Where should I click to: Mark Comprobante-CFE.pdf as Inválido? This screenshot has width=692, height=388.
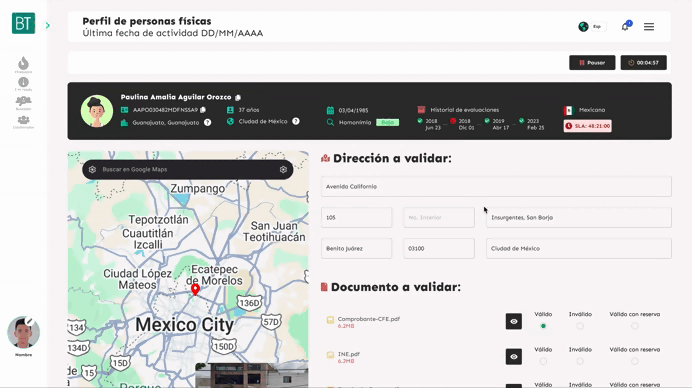coord(580,326)
